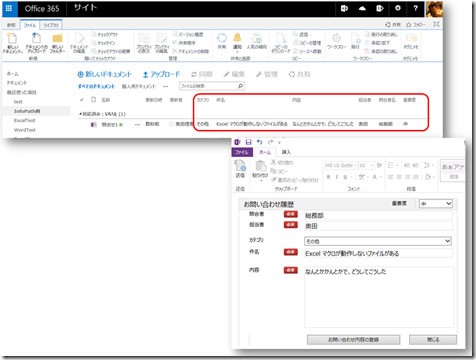
Task: Open the text highlight color control
Action: [363, 177]
